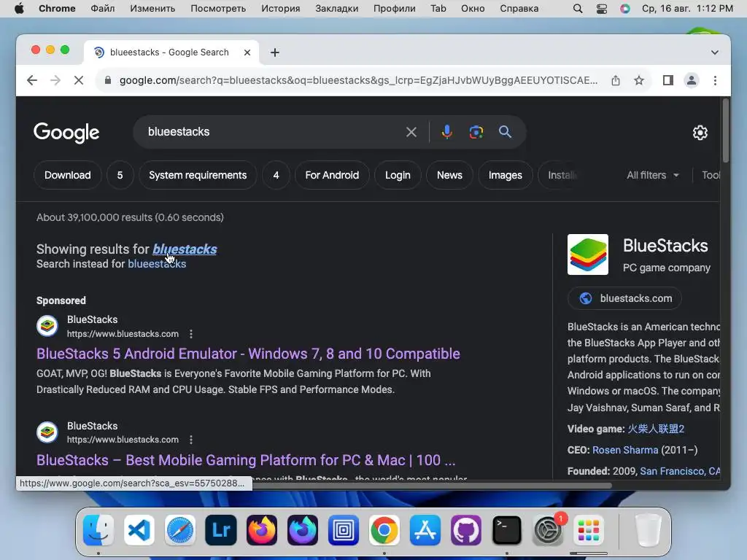Open Best Mobile Gaming Platform result

(x=246, y=460)
